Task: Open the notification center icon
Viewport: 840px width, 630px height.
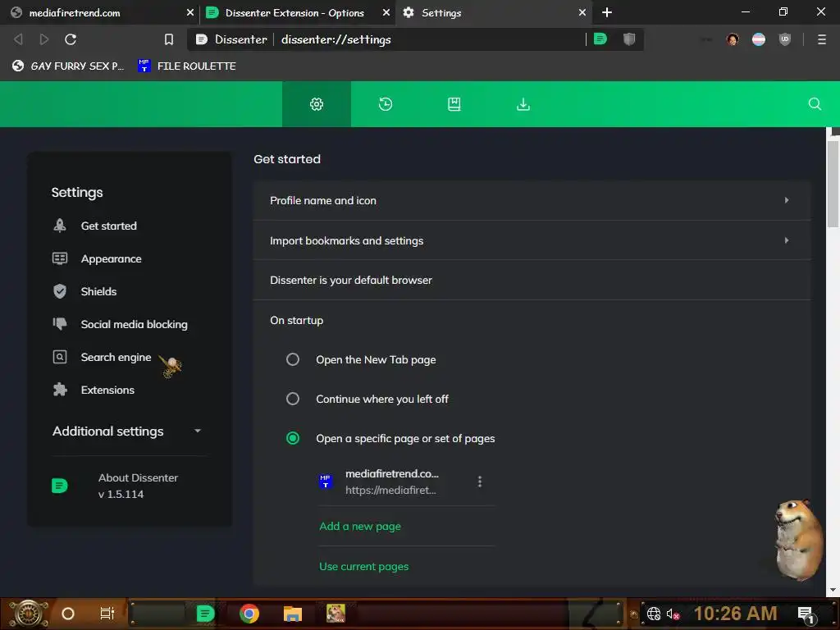Action: point(806,614)
